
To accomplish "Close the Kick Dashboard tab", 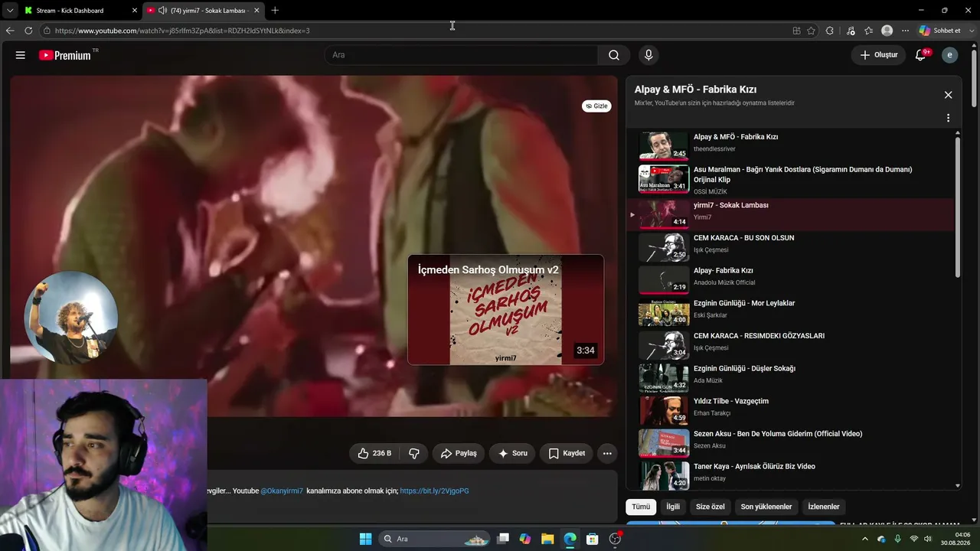I will point(135,11).
